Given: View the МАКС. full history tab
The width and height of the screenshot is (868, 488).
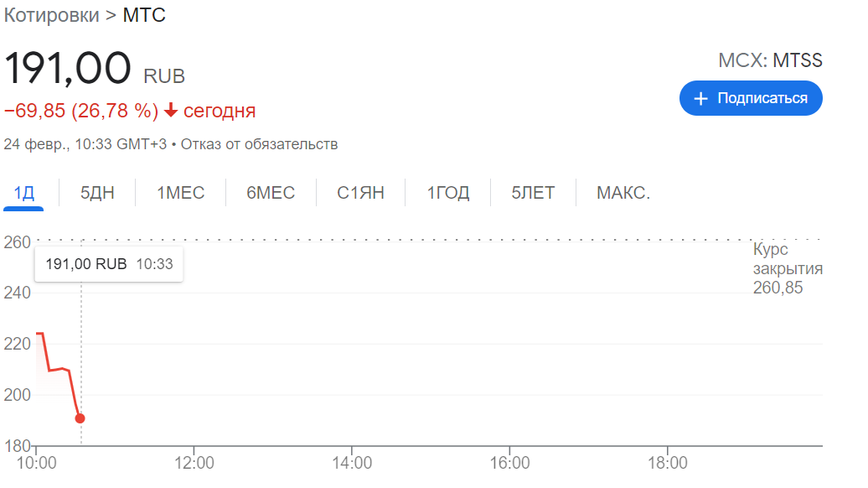Looking at the screenshot, I should coord(623,193).
